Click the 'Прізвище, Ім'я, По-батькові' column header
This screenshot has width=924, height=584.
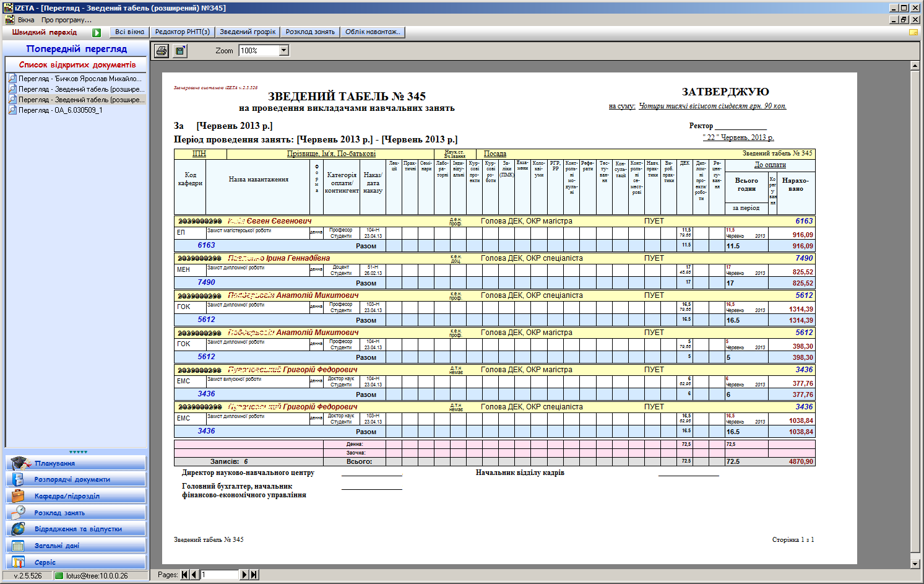point(331,154)
